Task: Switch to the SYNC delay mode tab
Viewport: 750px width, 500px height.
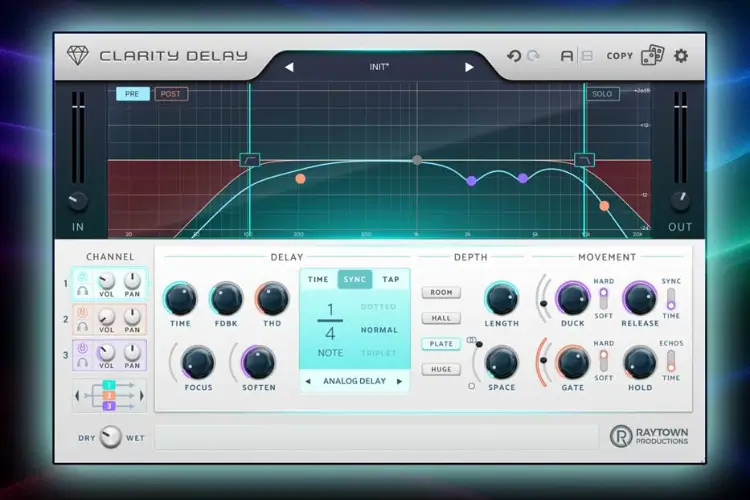Action: tap(354, 279)
